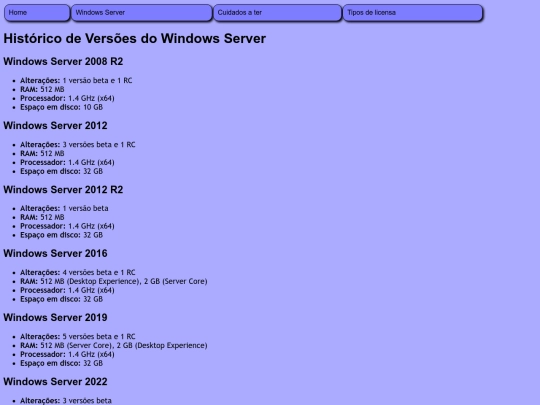Click 'Alterações: 1 versão beta' under 2012 R2
The image size is (540, 405).
click(64, 208)
